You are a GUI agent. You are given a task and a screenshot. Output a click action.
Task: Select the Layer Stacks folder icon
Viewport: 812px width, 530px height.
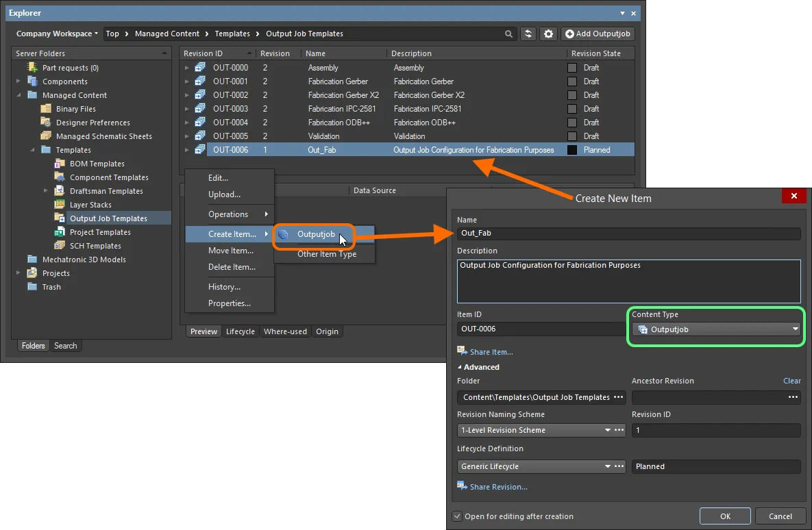click(60, 205)
